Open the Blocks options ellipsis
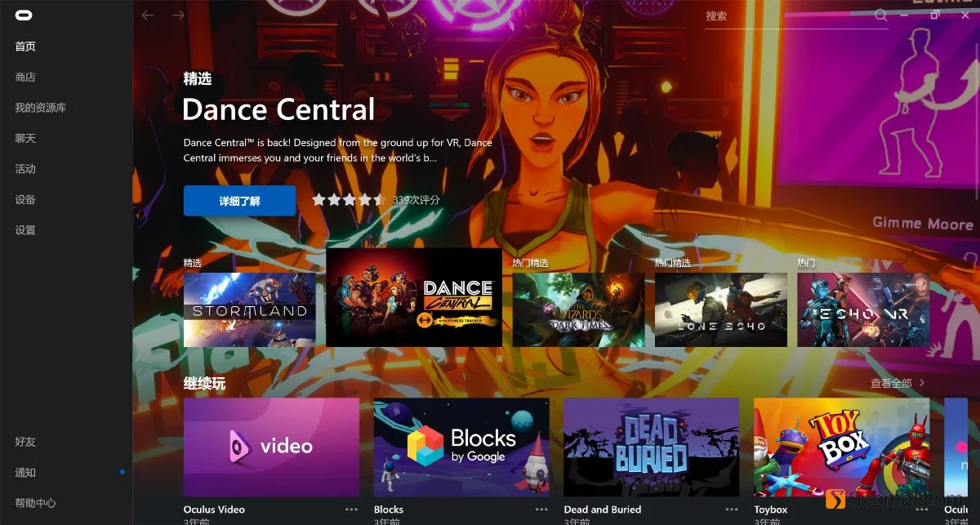980x525 pixels. point(541,509)
